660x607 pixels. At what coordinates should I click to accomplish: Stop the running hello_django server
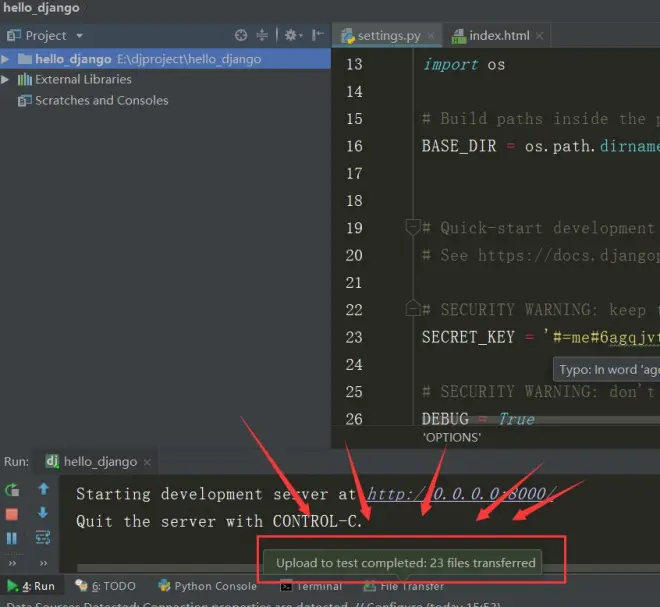click(x=13, y=514)
